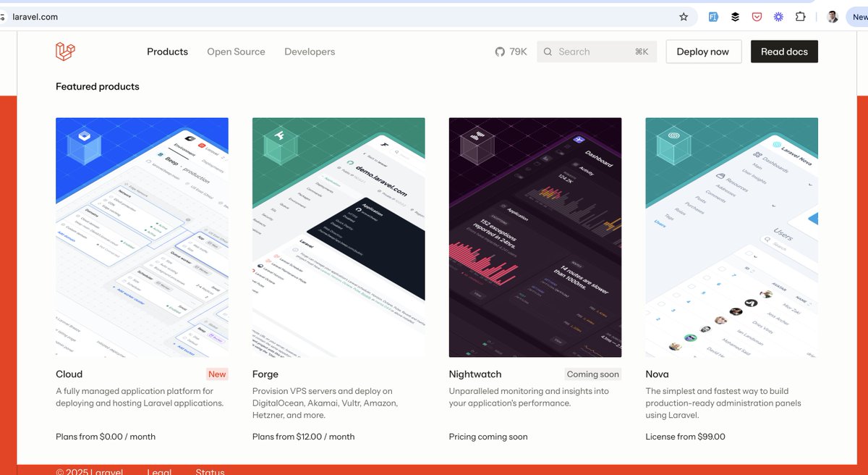Open the Pocket extension icon
This screenshot has height=475, width=868.
click(757, 17)
